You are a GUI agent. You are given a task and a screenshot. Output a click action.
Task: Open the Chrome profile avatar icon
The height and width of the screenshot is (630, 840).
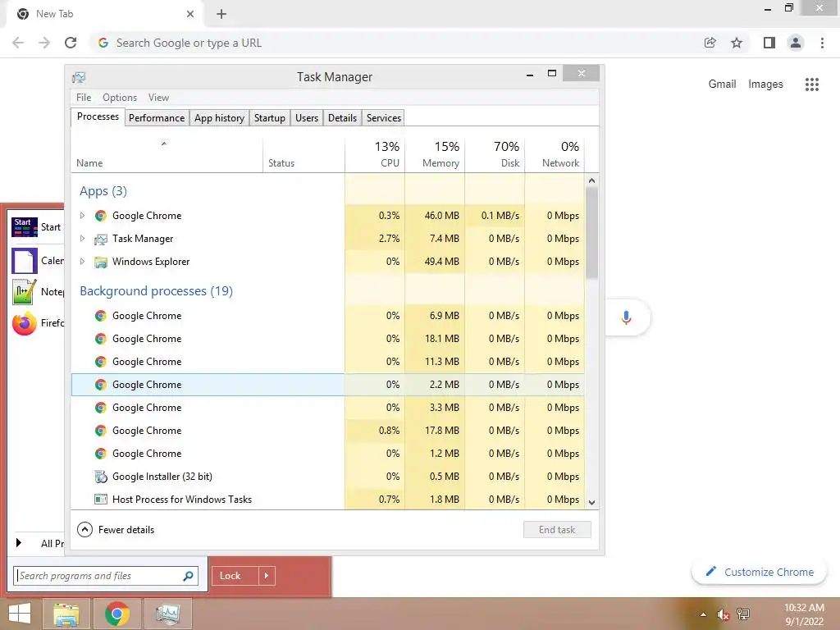(796, 43)
